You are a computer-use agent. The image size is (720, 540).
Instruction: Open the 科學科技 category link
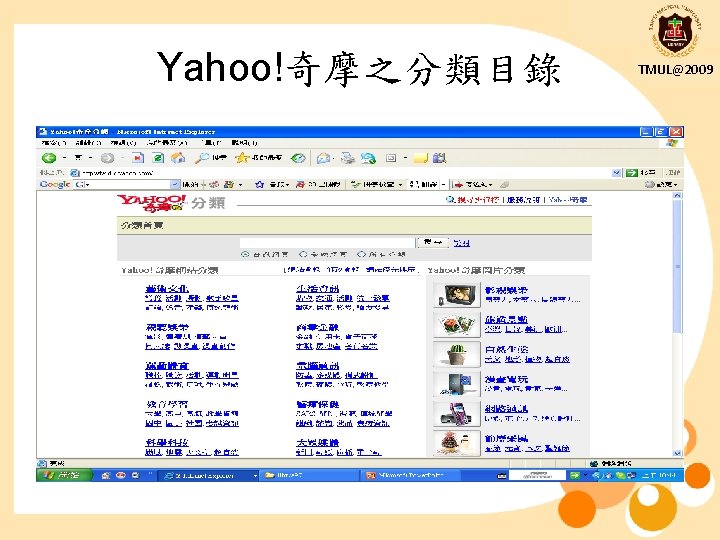(166, 442)
